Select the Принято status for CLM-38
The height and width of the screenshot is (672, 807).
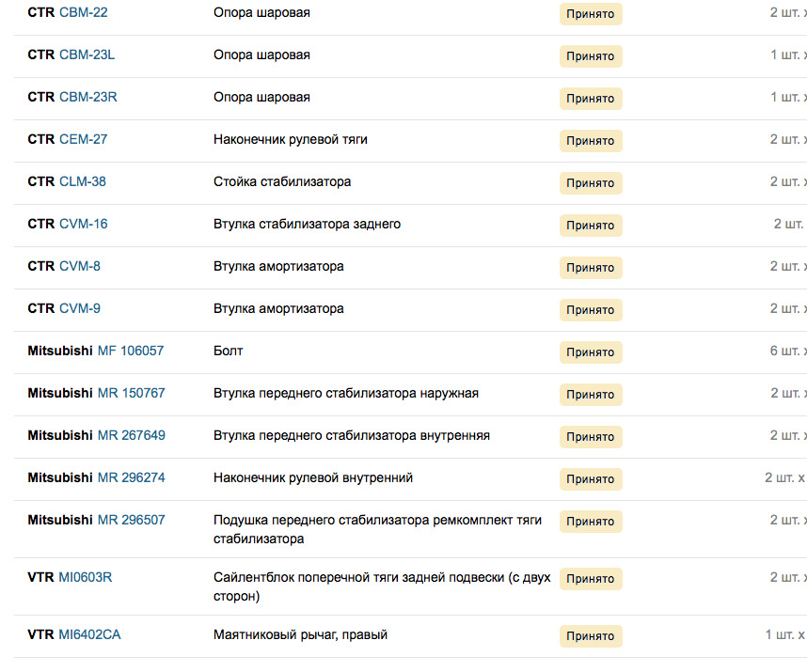click(591, 183)
